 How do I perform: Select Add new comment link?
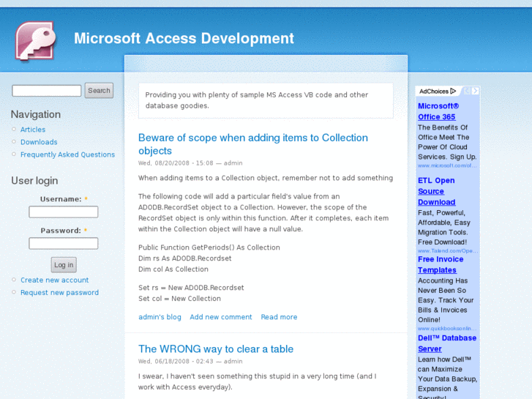click(x=221, y=317)
